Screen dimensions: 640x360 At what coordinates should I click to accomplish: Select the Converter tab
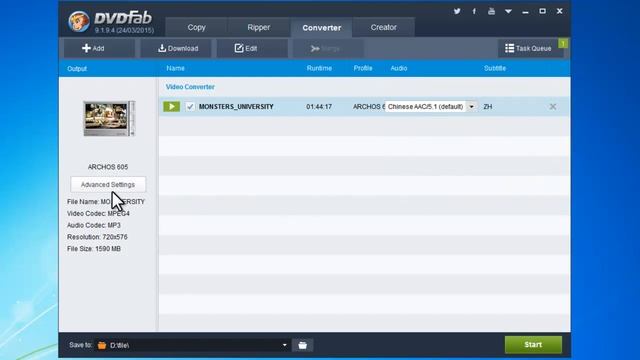click(x=322, y=27)
